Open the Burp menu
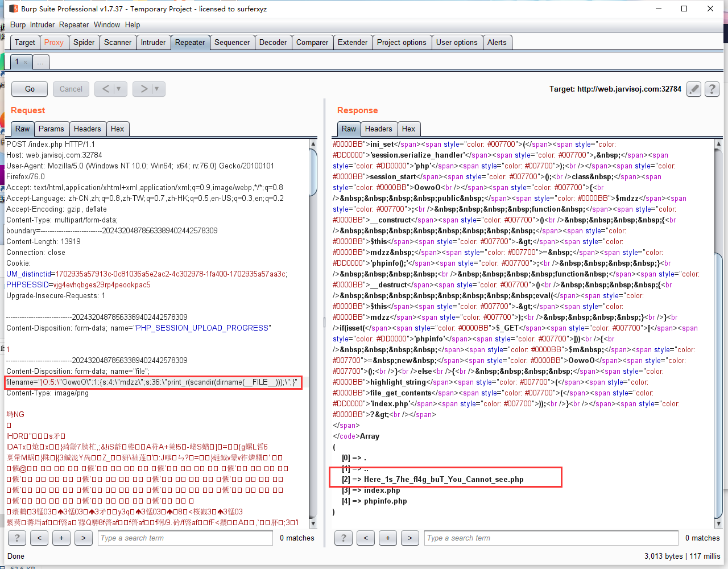Image resolution: width=728 pixels, height=569 pixels. 18,24
